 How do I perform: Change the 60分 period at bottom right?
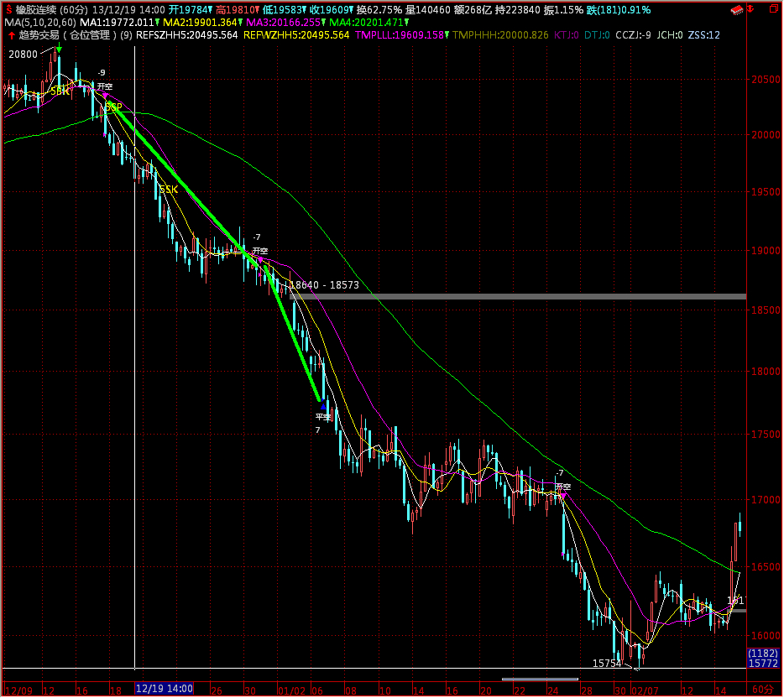(762, 689)
